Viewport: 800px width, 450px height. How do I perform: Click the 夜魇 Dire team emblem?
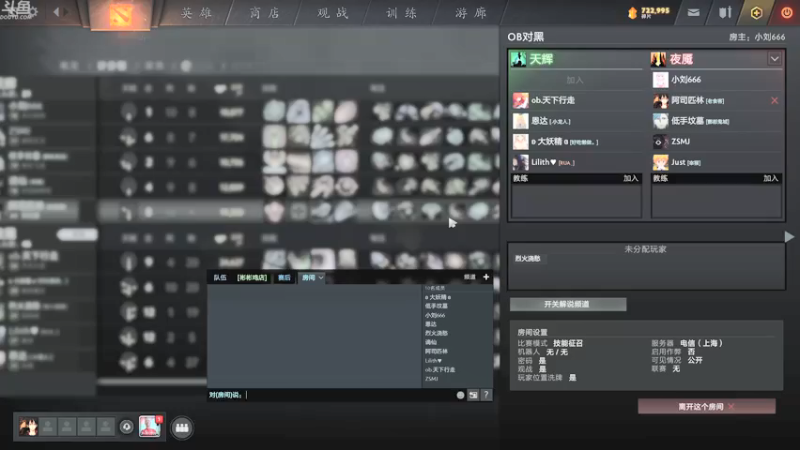658,59
